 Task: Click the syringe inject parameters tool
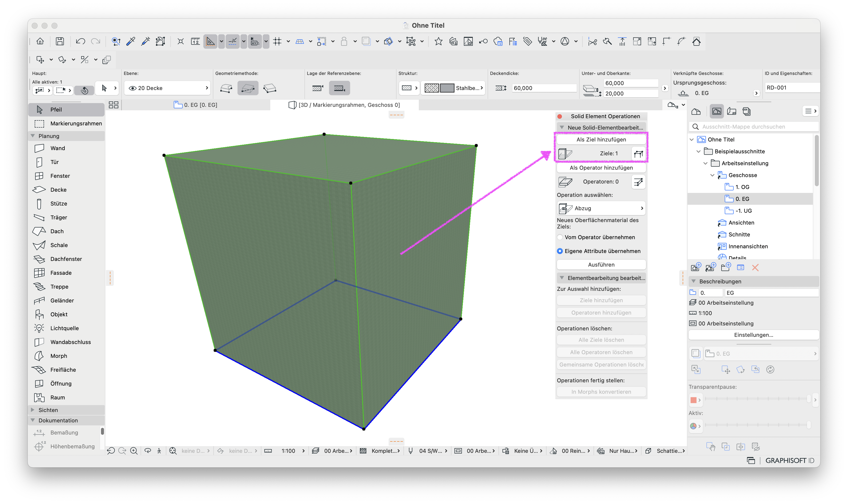pyautogui.click(x=146, y=42)
